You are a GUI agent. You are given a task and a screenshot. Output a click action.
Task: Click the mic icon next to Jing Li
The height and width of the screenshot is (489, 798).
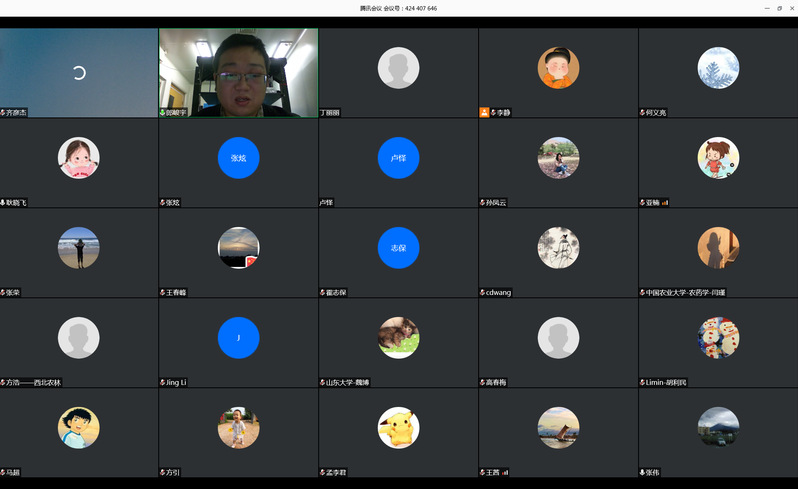(x=163, y=383)
